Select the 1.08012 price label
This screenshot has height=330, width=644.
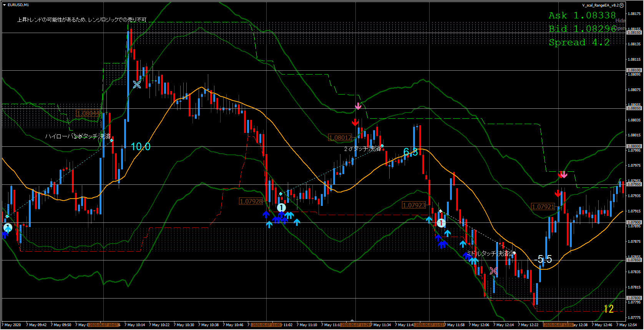pos(340,138)
